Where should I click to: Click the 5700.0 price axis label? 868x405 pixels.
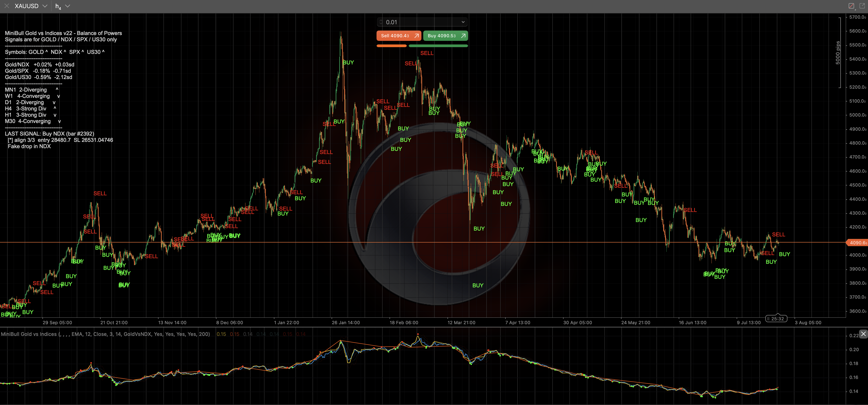point(857,17)
